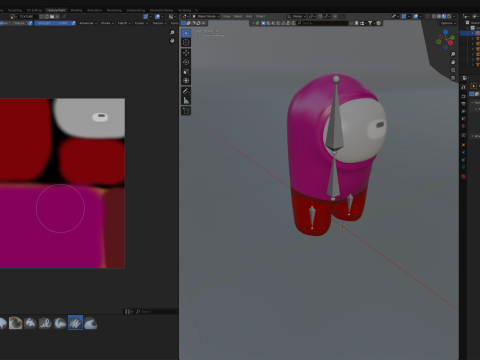This screenshot has height=360, width=480.
Task: Select the Scale tool in viewport toolbar
Action: (186, 71)
